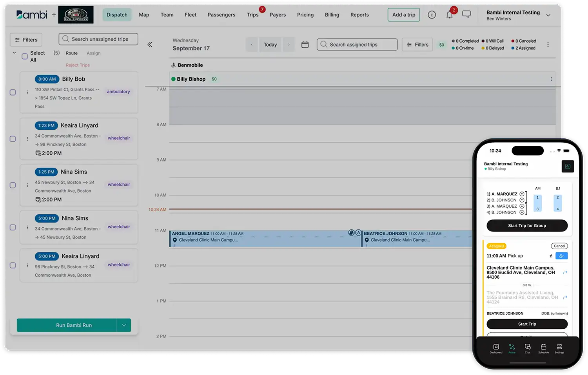The height and width of the screenshot is (375, 588).
Task: Open Filters for assigned trips
Action: 417,45
